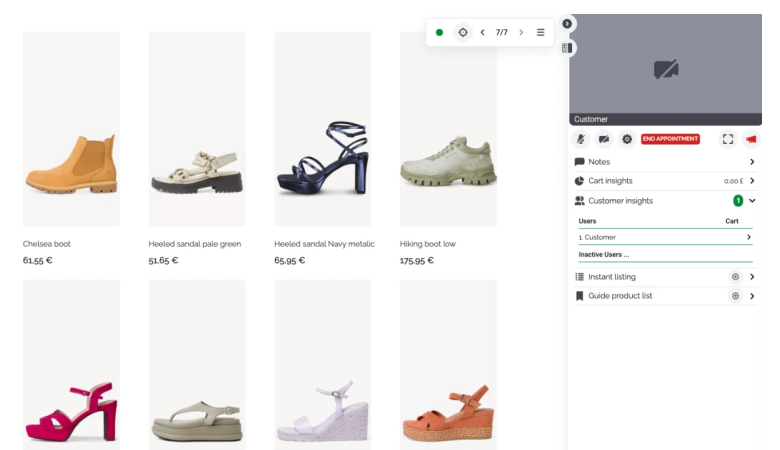Click the Inactive Users ... label
The height and width of the screenshot is (450, 780).
603,254
